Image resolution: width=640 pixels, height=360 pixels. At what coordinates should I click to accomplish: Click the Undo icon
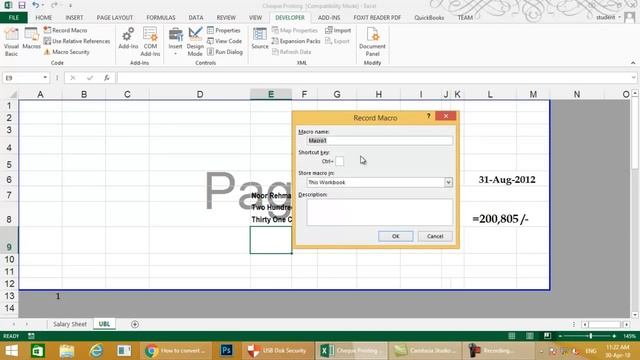[36, 5]
